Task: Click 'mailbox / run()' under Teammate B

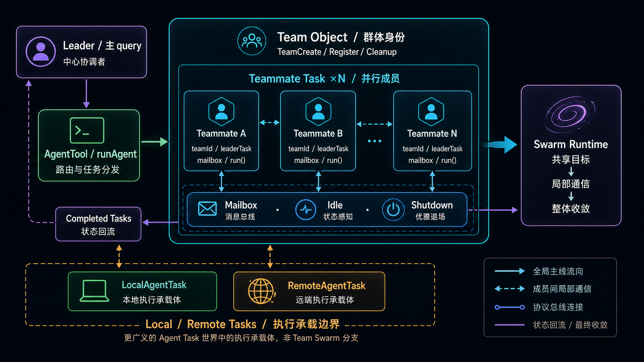Action: (318, 160)
